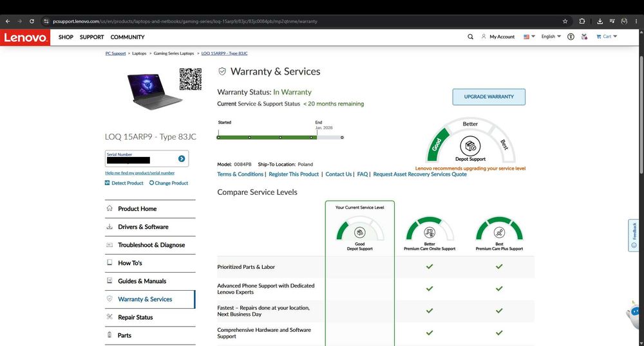This screenshot has width=644, height=346.
Task: Go back using browser back arrow
Action: coord(8,21)
